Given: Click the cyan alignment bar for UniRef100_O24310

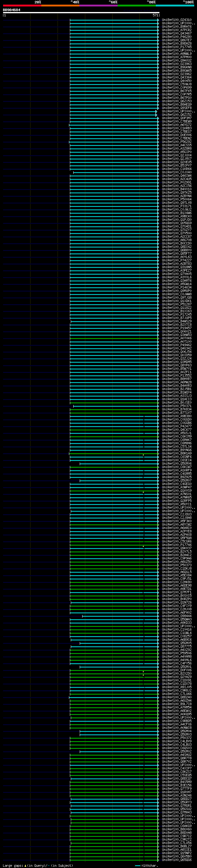Looking at the screenshot, I should (x=115, y=20).
